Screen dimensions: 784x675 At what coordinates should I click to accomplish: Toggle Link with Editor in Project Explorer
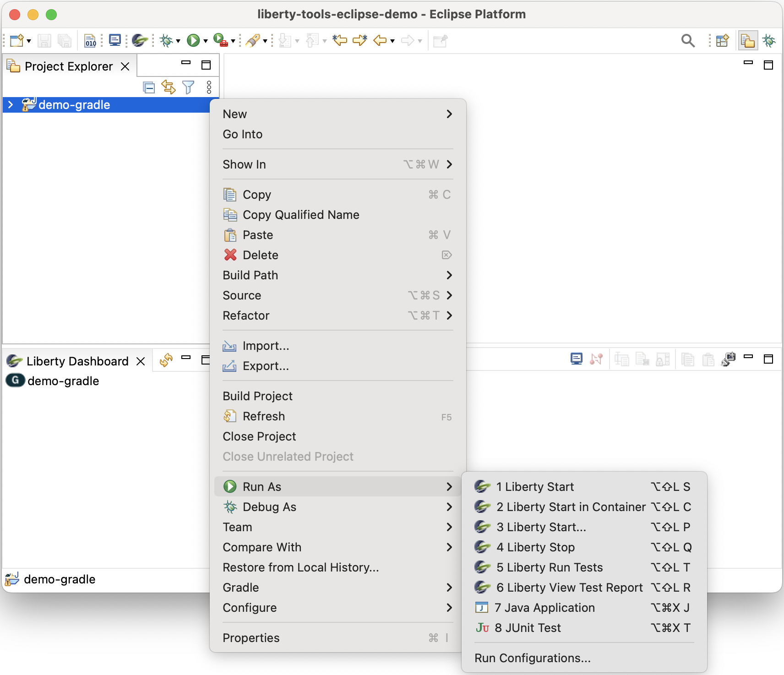tap(169, 87)
